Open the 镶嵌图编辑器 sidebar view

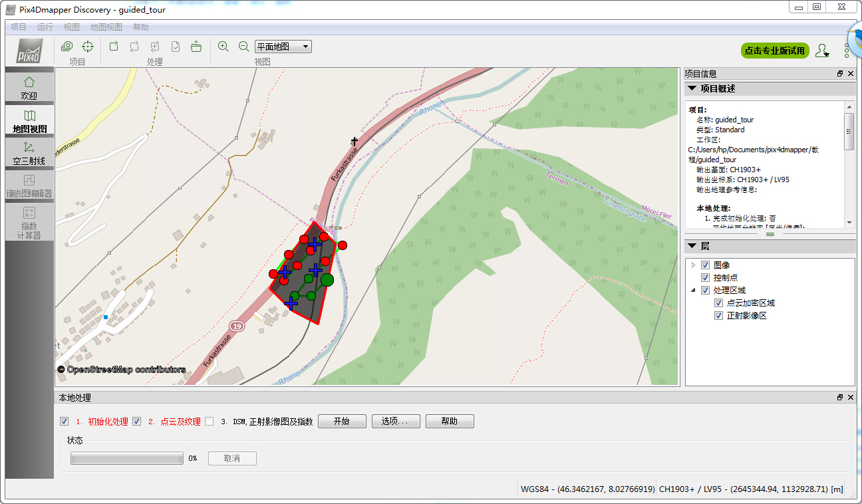click(29, 186)
